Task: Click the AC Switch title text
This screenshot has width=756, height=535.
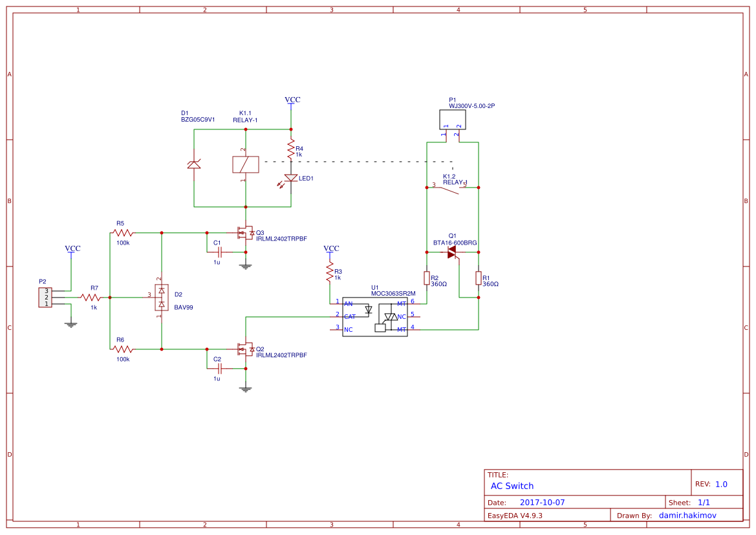Action: click(x=512, y=486)
